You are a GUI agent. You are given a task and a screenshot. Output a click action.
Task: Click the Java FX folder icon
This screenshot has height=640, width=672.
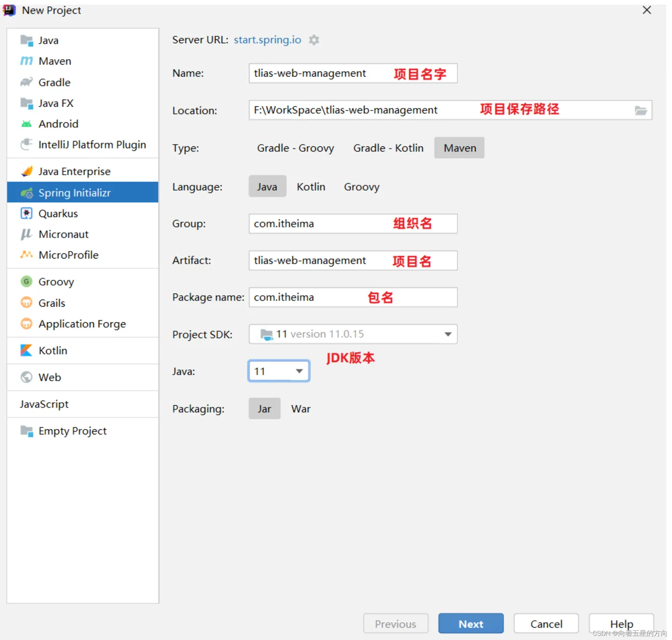pyautogui.click(x=26, y=103)
